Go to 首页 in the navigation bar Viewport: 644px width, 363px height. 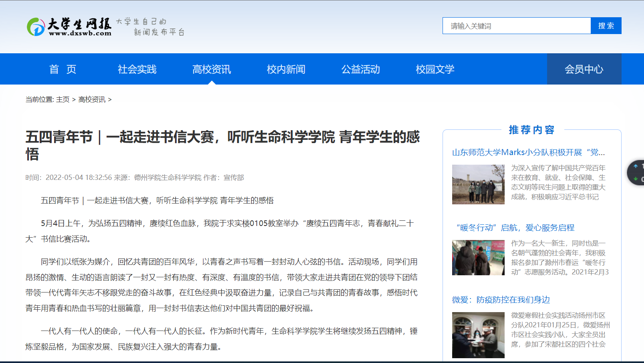coord(63,69)
